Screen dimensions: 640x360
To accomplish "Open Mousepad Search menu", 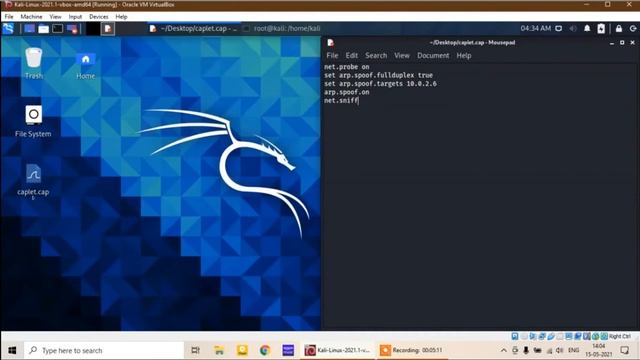I will point(376,56).
